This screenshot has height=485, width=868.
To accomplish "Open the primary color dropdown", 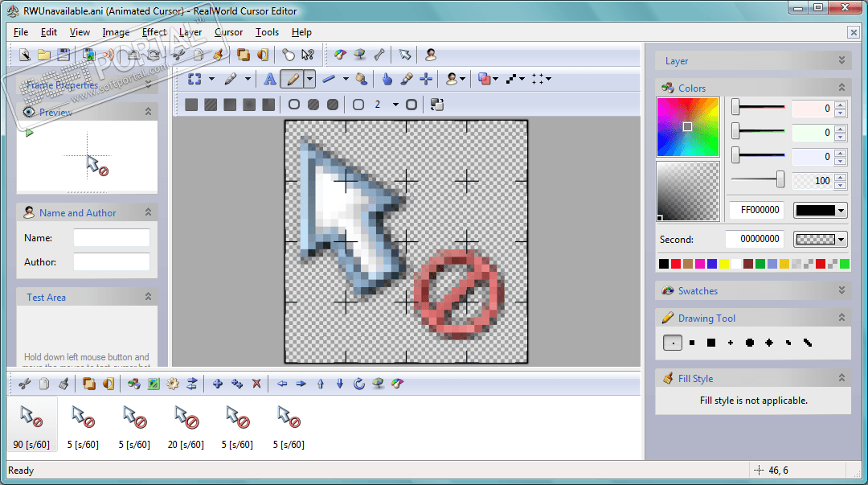I will pyautogui.click(x=841, y=210).
